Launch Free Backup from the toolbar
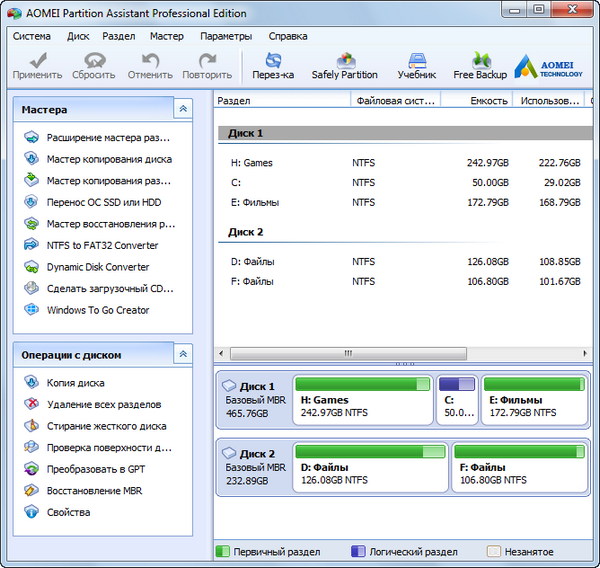 tap(480, 65)
